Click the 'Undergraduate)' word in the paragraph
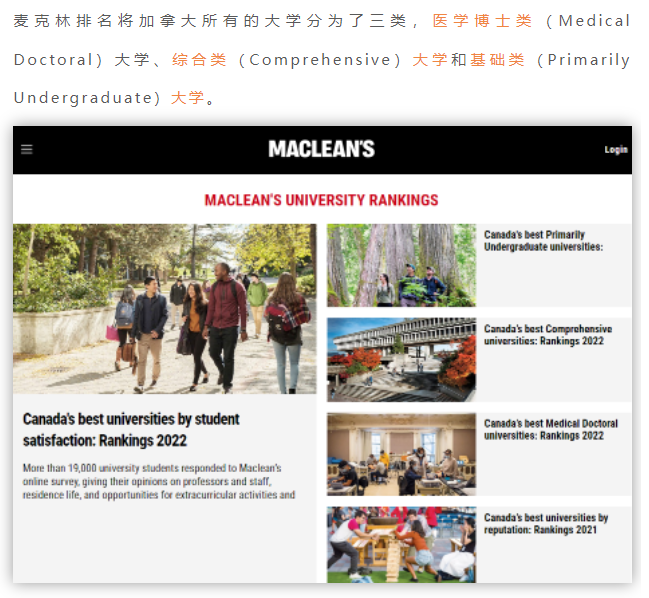 pyautogui.click(x=87, y=98)
